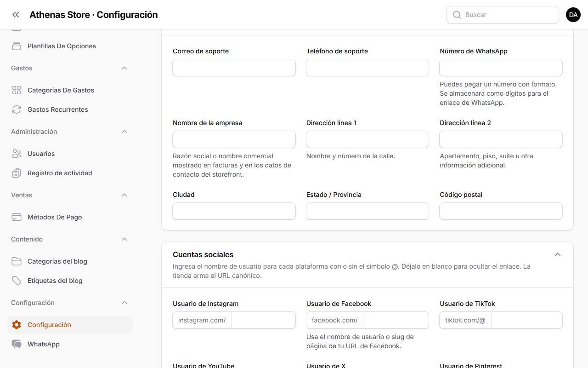Screen dimensions: 588x368
Task: Click the Nombre y número de la calle hint
Action: [x=351, y=156]
